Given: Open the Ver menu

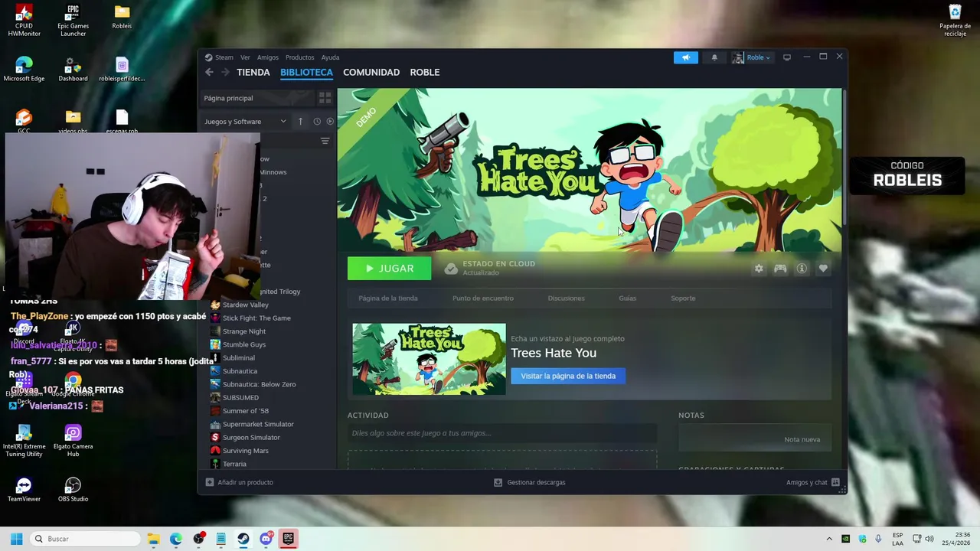Looking at the screenshot, I should pos(245,57).
